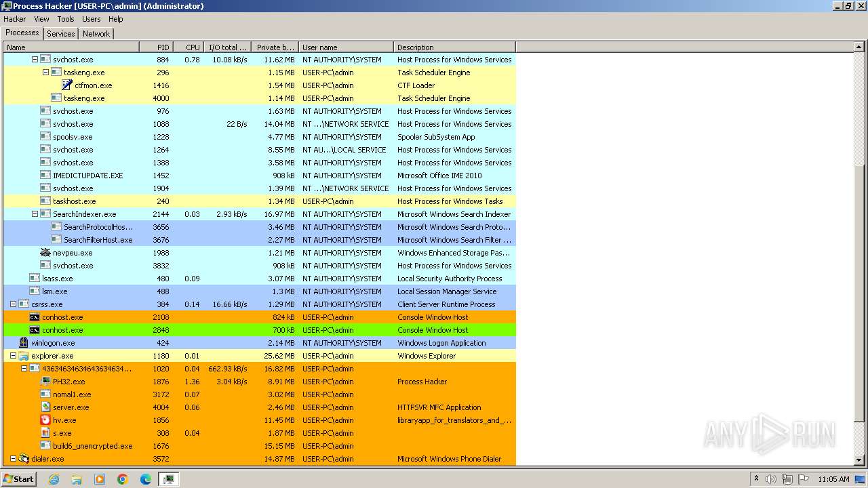Click the nevpeu.exe process icon
Image resolution: width=868 pixels, height=488 pixels.
(45, 253)
